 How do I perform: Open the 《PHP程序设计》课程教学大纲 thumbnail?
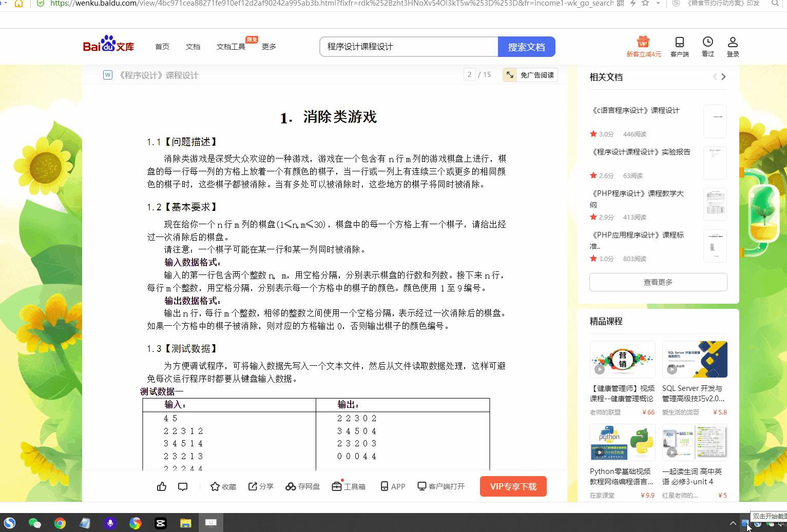pyautogui.click(x=715, y=204)
